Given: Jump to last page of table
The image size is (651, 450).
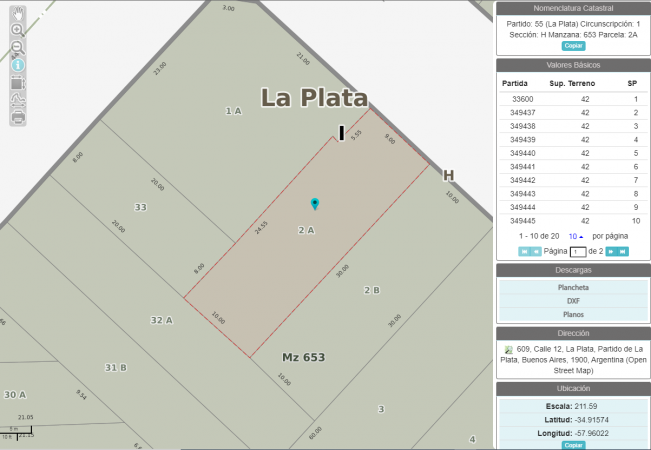Looking at the screenshot, I should 623,251.
